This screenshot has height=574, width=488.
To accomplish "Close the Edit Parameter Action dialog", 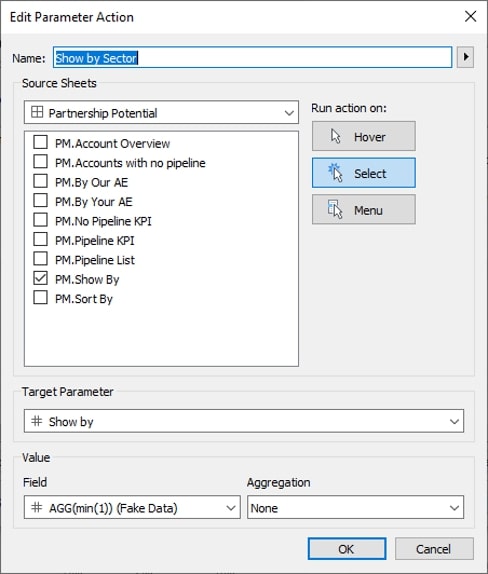I will pyautogui.click(x=470, y=16).
